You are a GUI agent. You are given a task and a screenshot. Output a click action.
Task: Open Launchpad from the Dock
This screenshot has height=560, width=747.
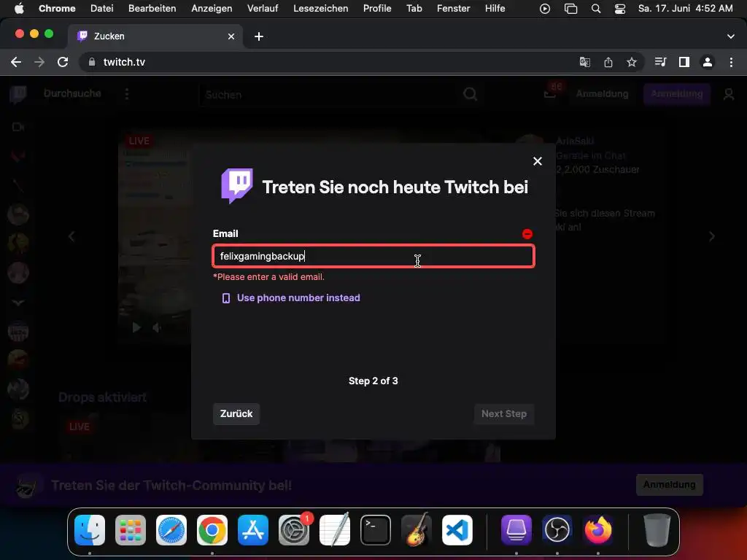(131, 530)
